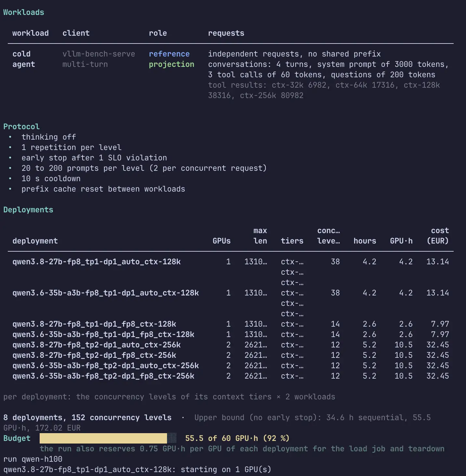Click "early stop after 1 SLO violation"
This screenshot has height=476, width=466.
coord(94,158)
